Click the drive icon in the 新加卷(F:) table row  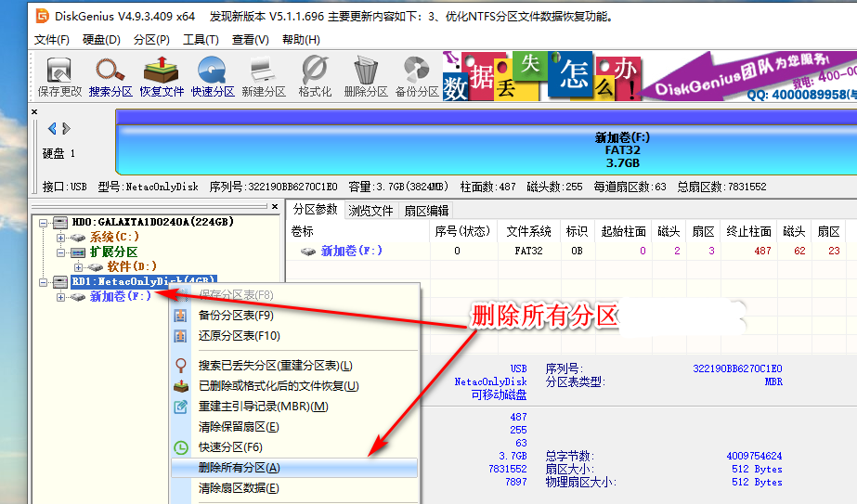[x=308, y=252]
